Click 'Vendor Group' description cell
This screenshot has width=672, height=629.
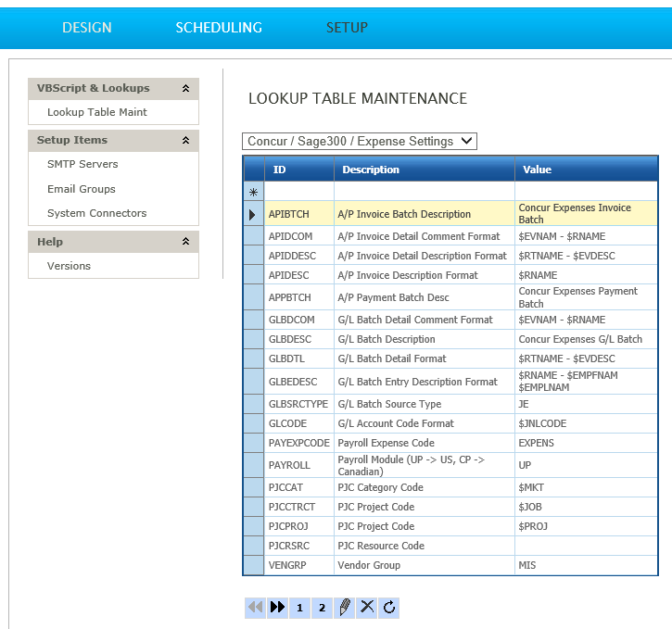point(425,565)
